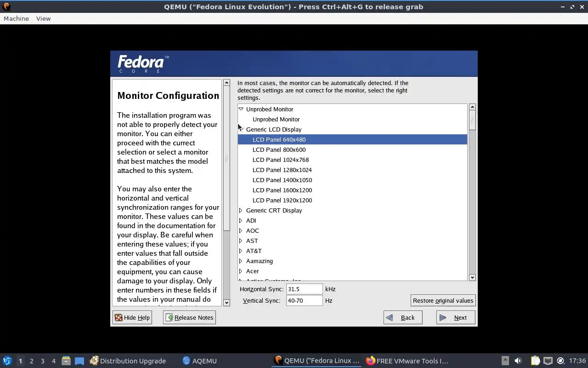Click the Monitor Configuration heading

click(x=168, y=96)
